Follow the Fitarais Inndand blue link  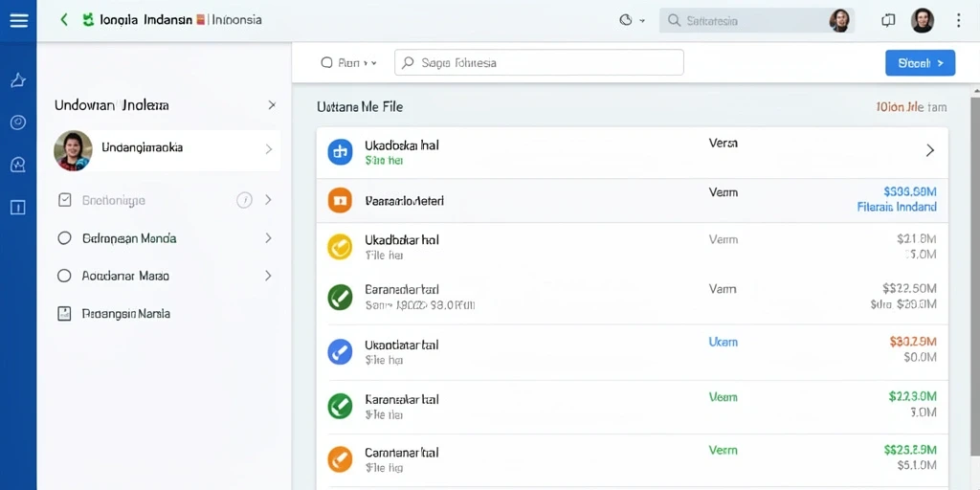pos(897,207)
